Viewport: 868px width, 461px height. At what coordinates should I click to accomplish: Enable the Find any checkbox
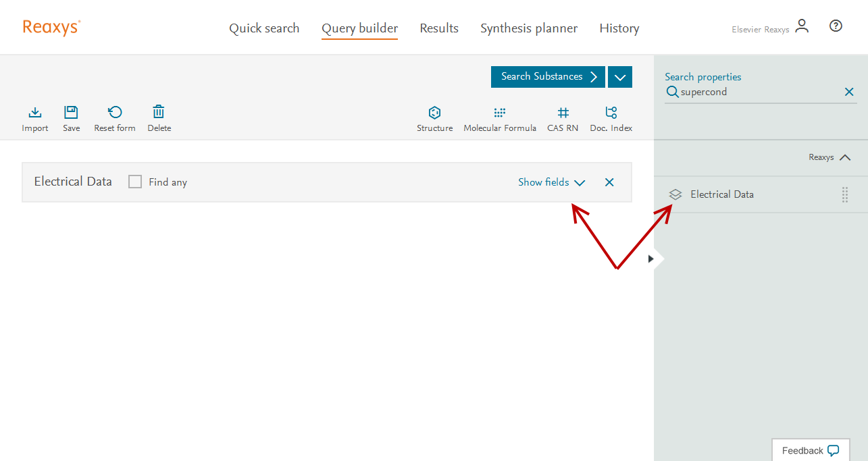point(135,182)
